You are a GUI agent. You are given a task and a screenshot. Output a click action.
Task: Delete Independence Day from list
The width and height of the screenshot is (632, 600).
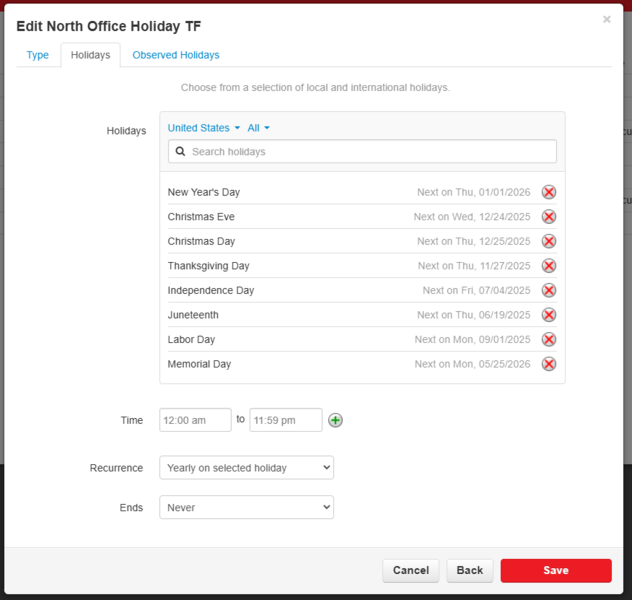pyautogui.click(x=549, y=290)
